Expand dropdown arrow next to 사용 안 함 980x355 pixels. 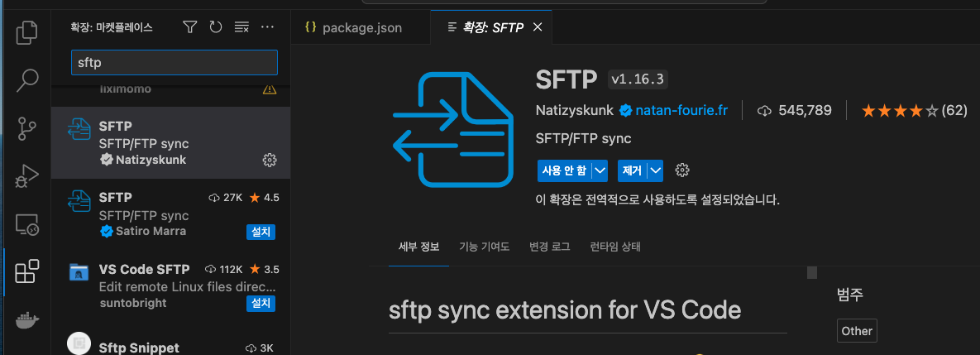pyautogui.click(x=600, y=170)
